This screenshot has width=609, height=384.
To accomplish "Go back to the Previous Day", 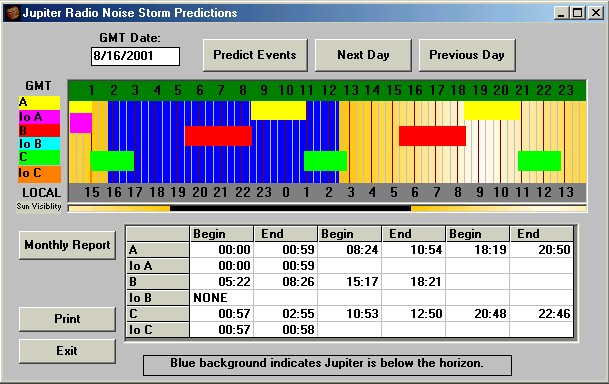I will pyautogui.click(x=467, y=55).
